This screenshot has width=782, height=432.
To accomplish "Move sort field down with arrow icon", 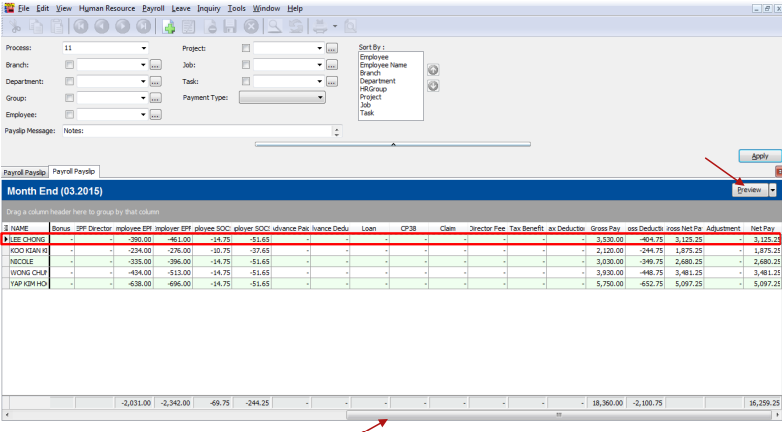I will point(432,86).
